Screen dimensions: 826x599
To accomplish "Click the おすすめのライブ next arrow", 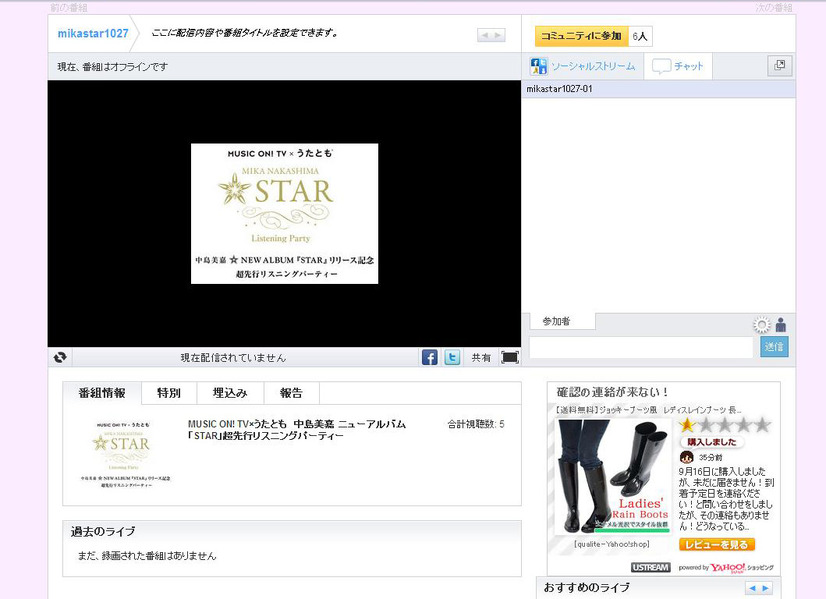I will (765, 588).
